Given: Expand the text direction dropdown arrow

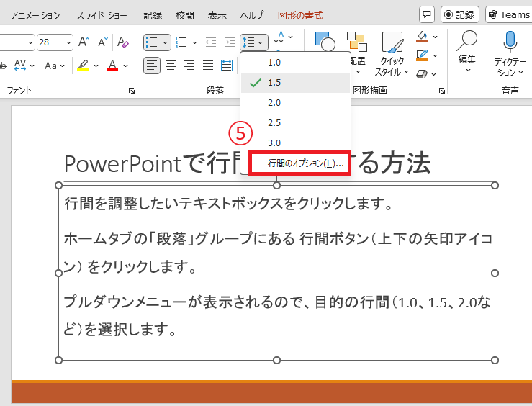Looking at the screenshot, I should coord(290,37).
